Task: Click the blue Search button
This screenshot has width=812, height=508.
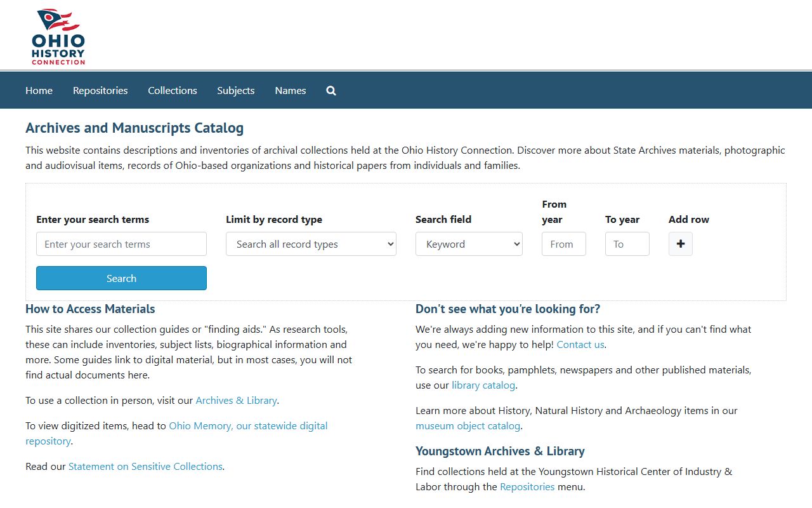Action: pyautogui.click(x=121, y=278)
